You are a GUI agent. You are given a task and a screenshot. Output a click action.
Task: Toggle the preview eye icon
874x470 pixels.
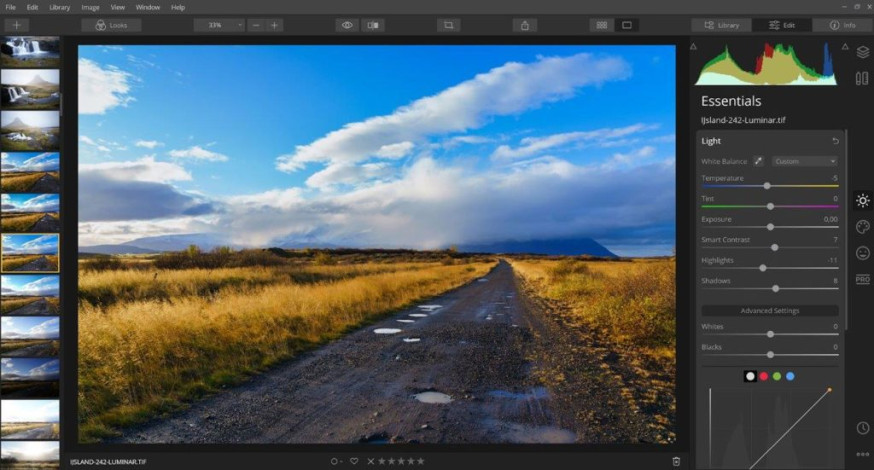click(347, 25)
